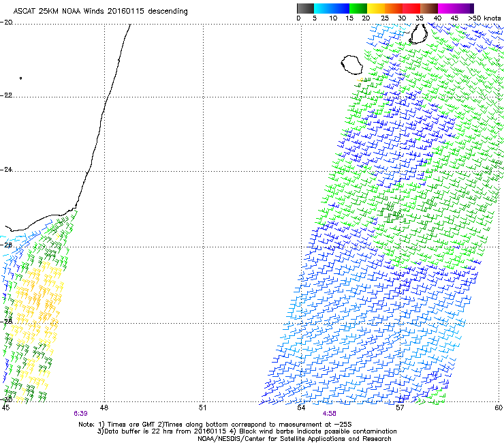
Task: Click the '51' longitude axis label
Action: tap(202, 408)
